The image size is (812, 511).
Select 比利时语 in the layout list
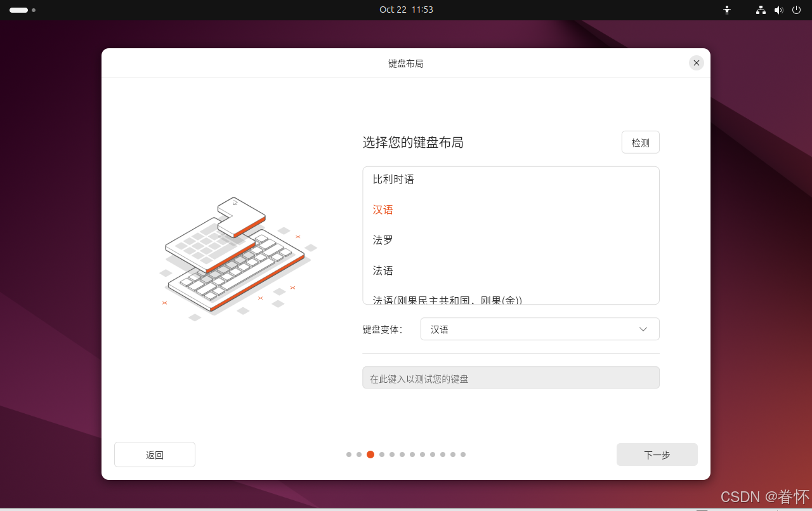[511, 180]
